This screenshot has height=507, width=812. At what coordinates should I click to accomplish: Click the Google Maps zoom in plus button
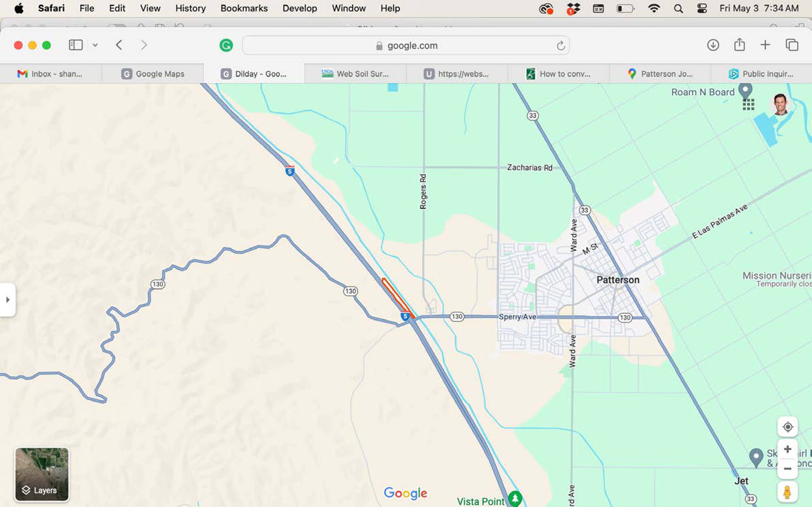click(x=787, y=449)
